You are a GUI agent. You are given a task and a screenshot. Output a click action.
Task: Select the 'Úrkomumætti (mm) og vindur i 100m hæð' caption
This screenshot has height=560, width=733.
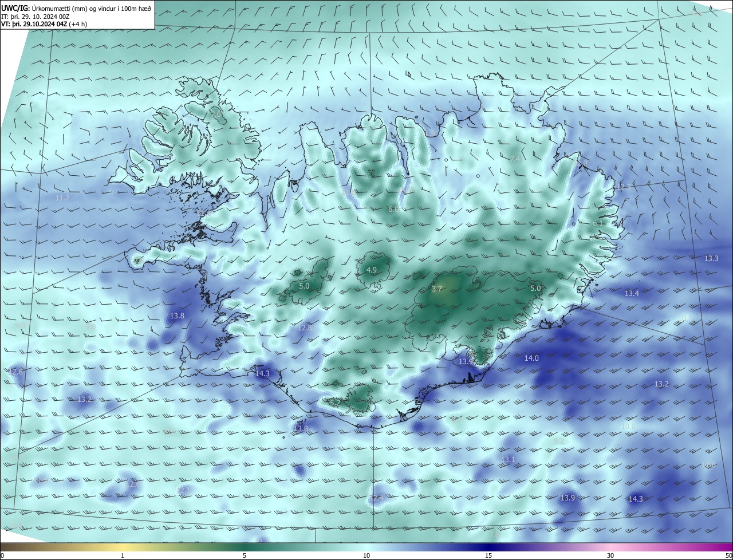92,8
